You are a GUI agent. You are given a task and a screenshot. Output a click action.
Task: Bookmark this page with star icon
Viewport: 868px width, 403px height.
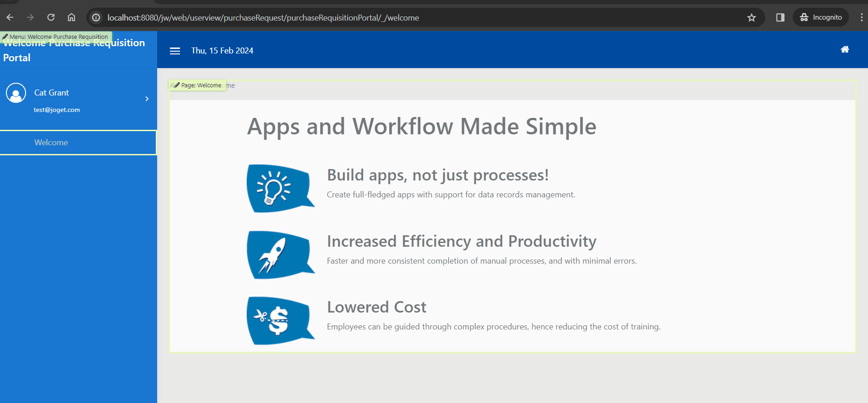tap(752, 17)
